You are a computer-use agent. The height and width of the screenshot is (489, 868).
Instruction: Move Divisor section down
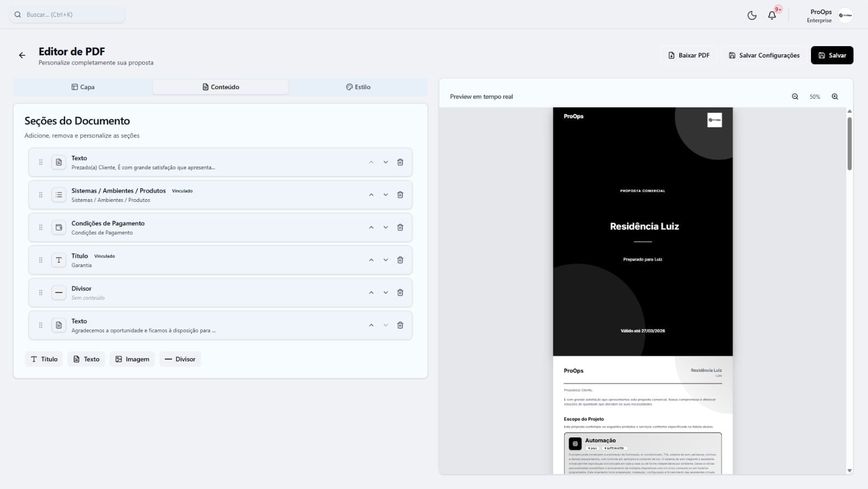[386, 293]
